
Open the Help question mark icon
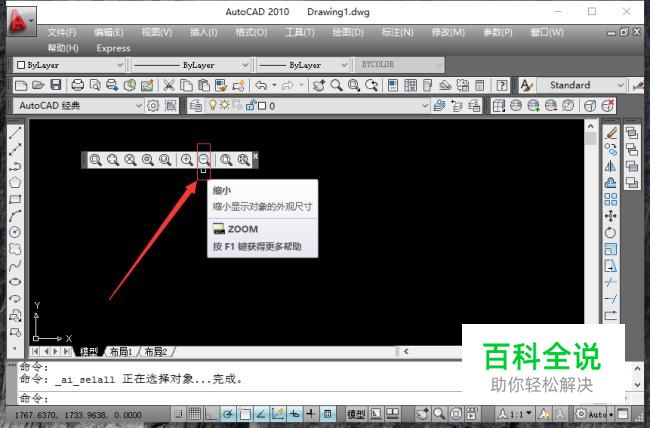[x=502, y=85]
